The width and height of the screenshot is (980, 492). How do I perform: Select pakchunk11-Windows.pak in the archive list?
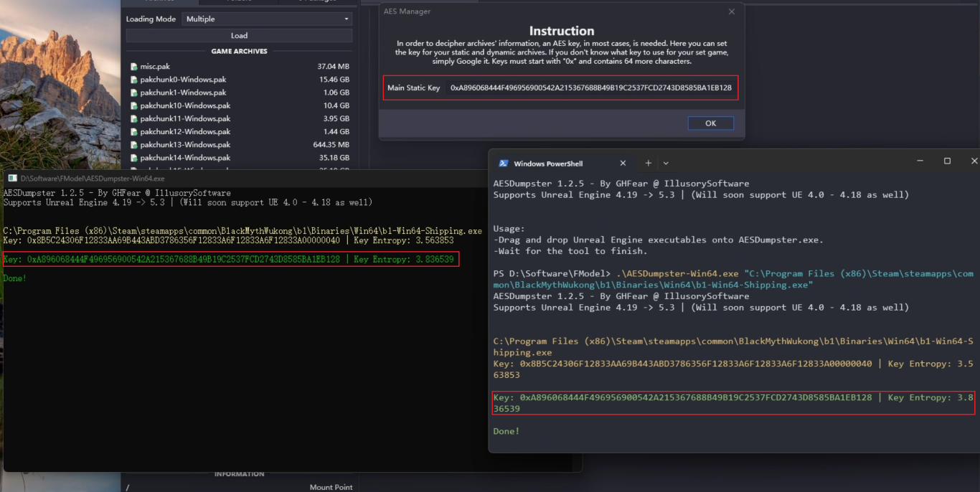point(185,119)
